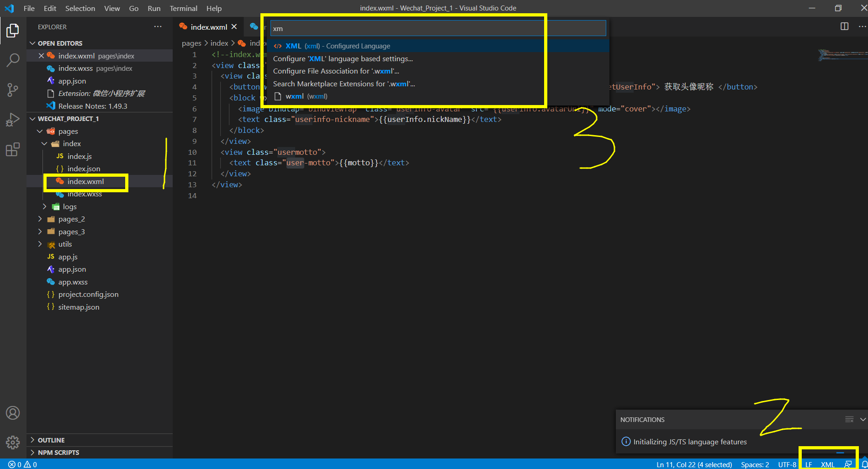This screenshot has width=868, height=469.
Task: Collapse the pages folder
Action: click(40, 131)
